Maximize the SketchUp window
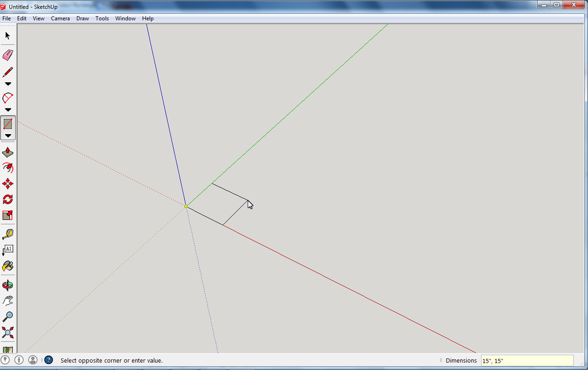Viewport: 588px width, 370px height. tap(557, 5)
